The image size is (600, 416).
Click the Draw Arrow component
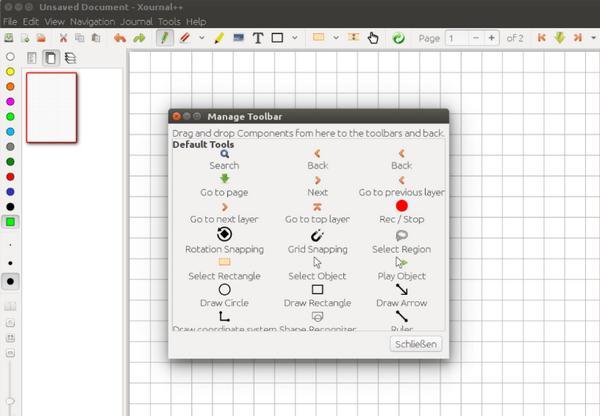401,295
